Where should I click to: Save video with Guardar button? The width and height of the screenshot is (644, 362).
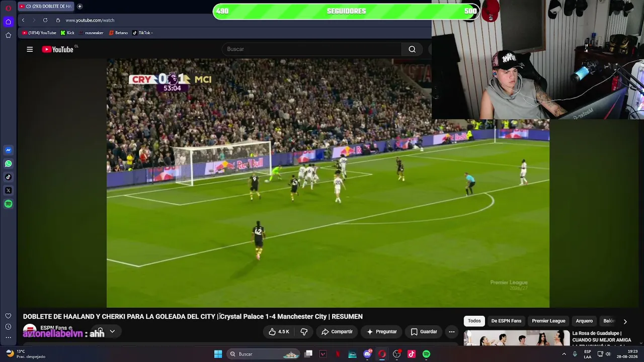click(x=424, y=332)
